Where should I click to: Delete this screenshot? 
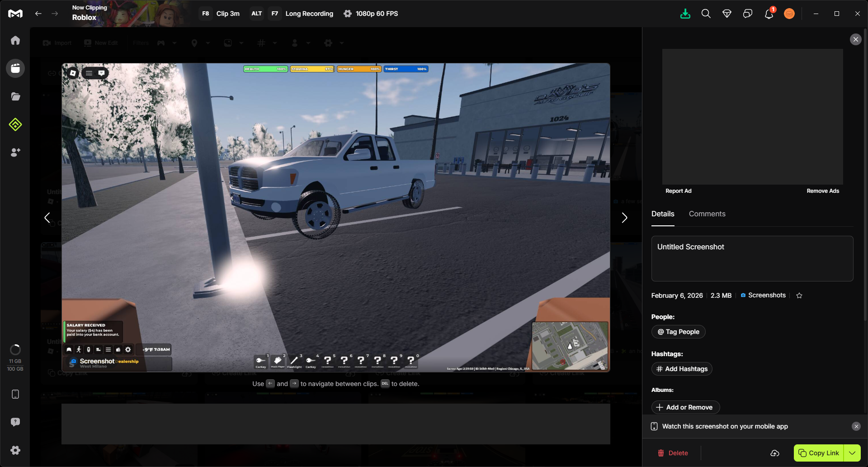pos(673,453)
